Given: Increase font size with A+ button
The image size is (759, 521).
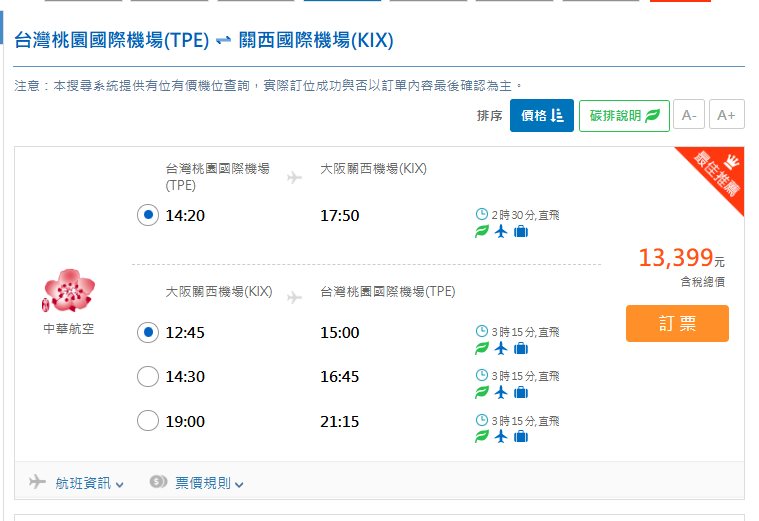Looking at the screenshot, I should (727, 115).
